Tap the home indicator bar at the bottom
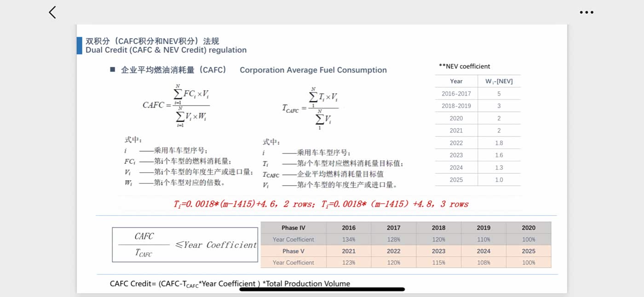Image resolution: width=644 pixels, height=297 pixels. [x=322, y=289]
